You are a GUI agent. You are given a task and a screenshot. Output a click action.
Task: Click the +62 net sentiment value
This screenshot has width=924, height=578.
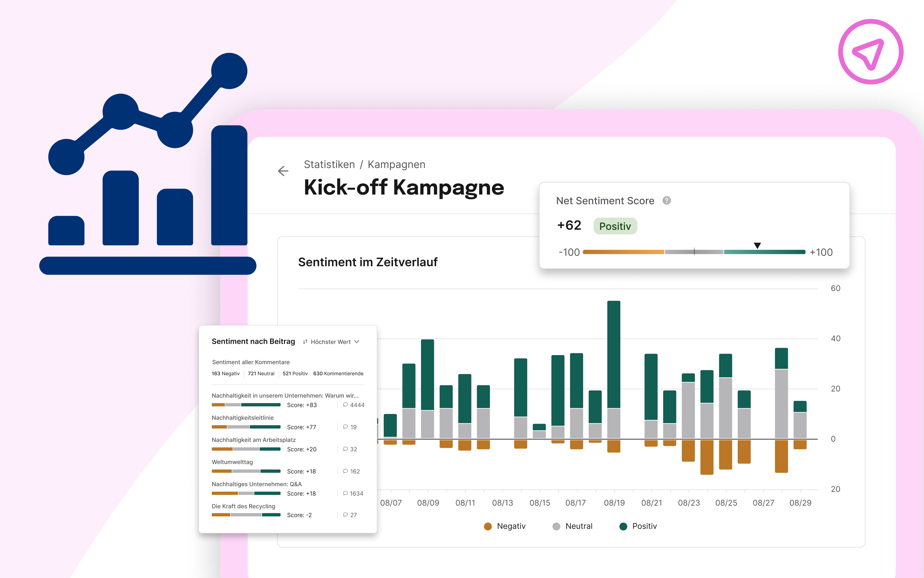(569, 226)
